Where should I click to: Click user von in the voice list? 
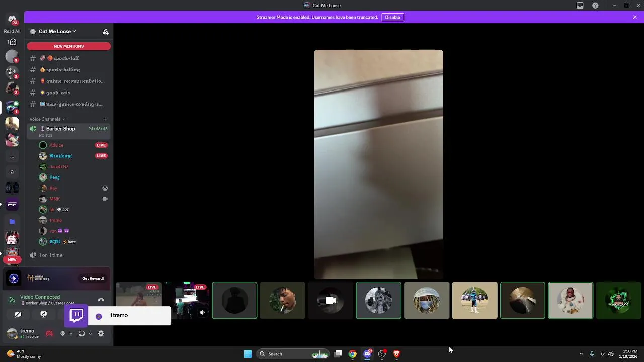[73, 231]
